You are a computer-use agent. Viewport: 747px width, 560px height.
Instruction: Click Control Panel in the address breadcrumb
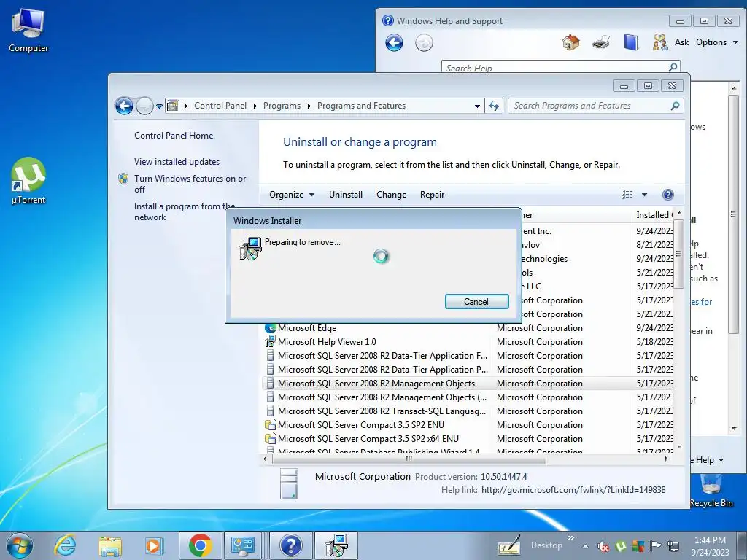pos(220,106)
